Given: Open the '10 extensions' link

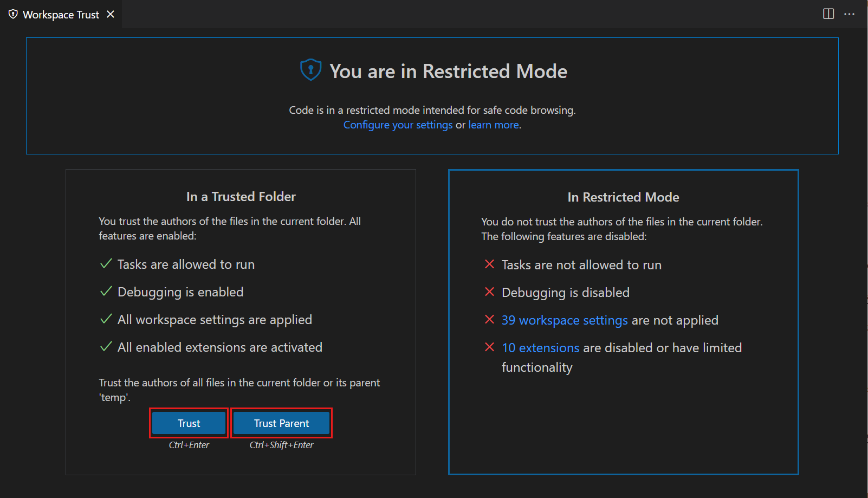Looking at the screenshot, I should [540, 347].
